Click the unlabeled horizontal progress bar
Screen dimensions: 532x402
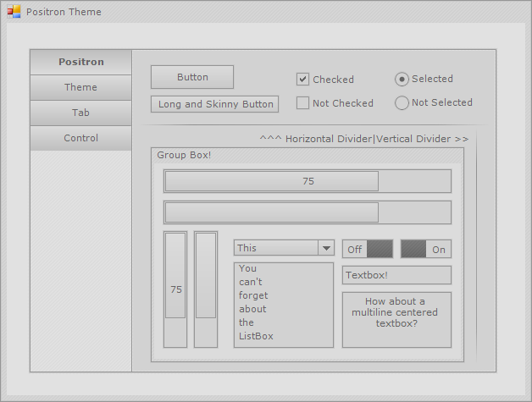pyautogui.click(x=308, y=212)
